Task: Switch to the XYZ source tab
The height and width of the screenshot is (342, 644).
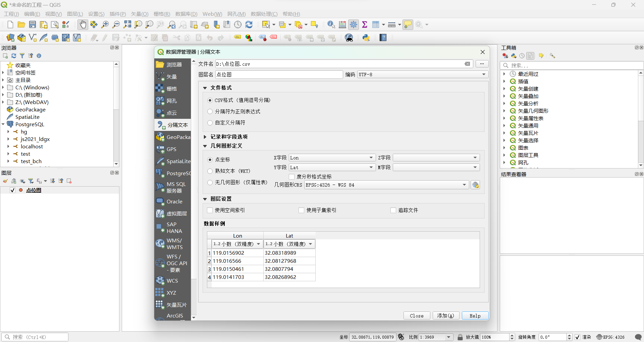Action: click(x=173, y=293)
